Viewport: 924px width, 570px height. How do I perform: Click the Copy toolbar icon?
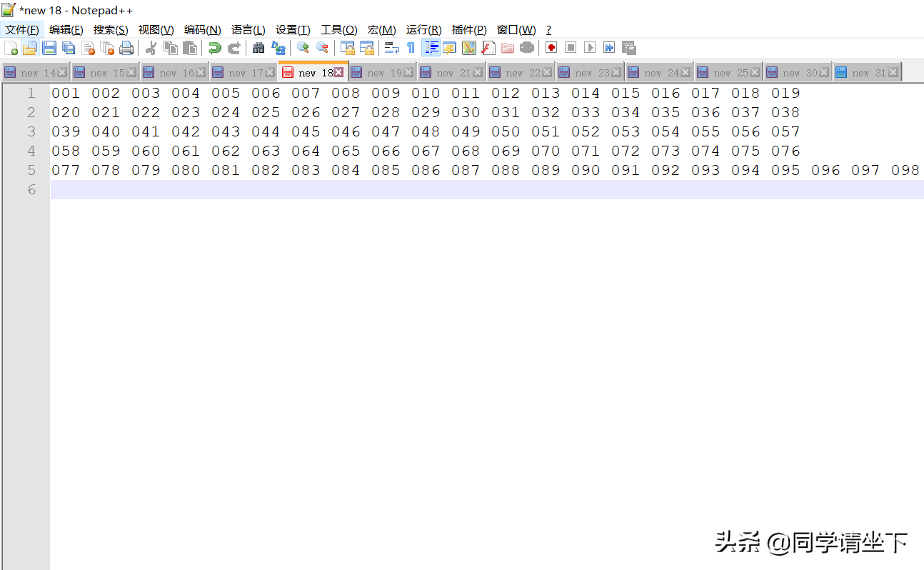tap(170, 48)
